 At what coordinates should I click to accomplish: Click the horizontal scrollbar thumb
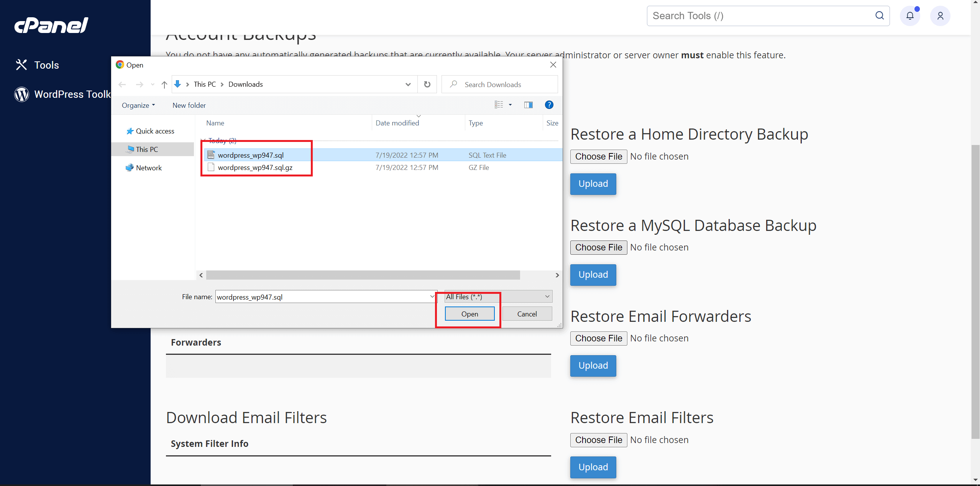pos(363,275)
